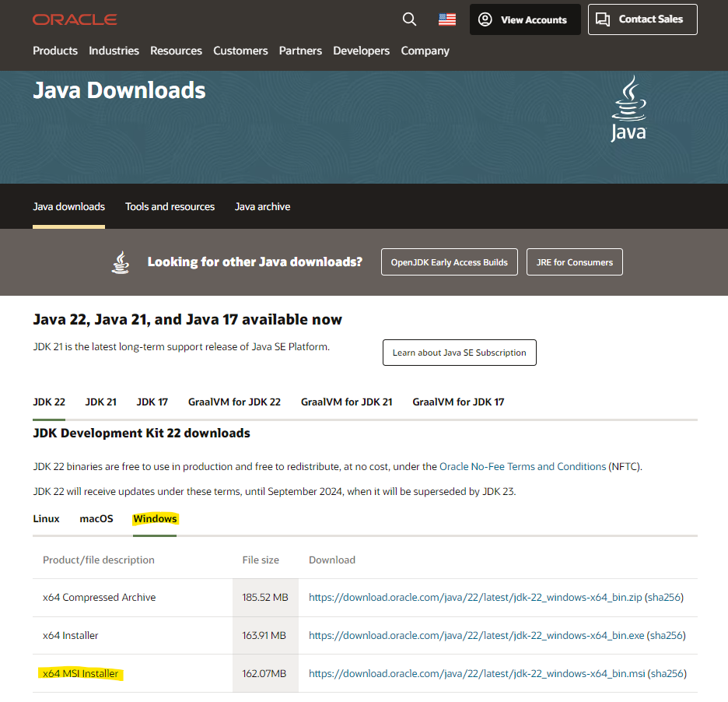
Task: Click the '162.07MB' file size
Action: [x=264, y=674]
